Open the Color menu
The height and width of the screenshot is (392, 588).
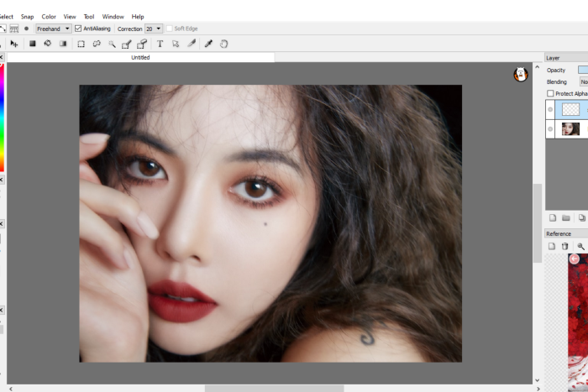pyautogui.click(x=49, y=17)
